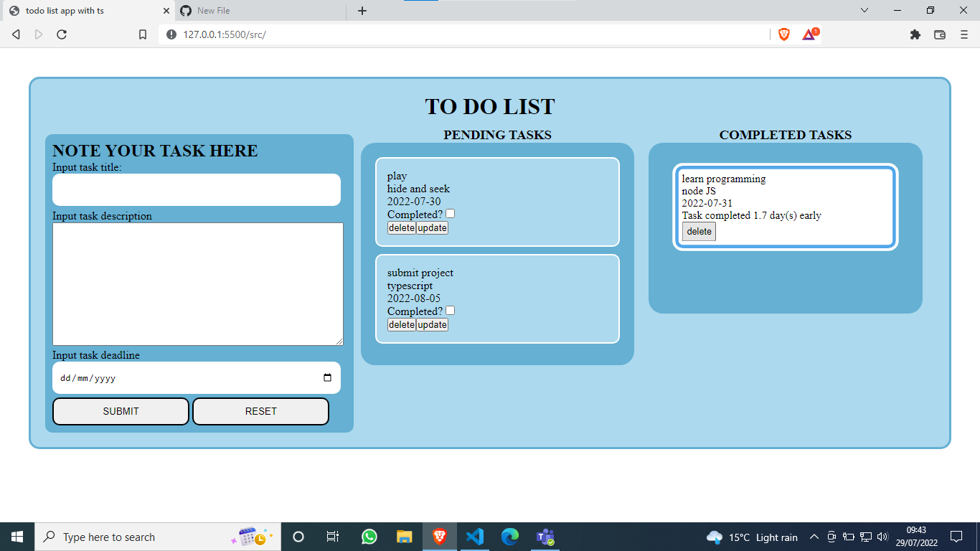Viewport: 980px width, 551px height.
Task: Expand the tab search dropdown arrow
Action: [x=864, y=10]
